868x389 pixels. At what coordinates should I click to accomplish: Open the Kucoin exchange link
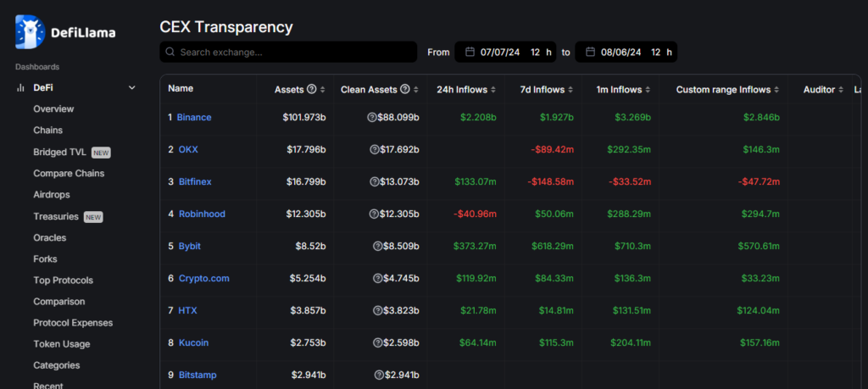[194, 342]
